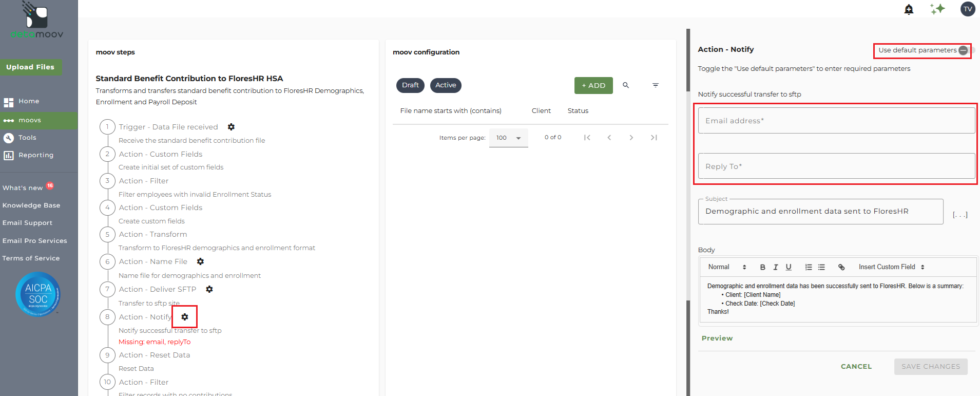
Task: Open the filter icon in moov configuration
Action: 656,85
